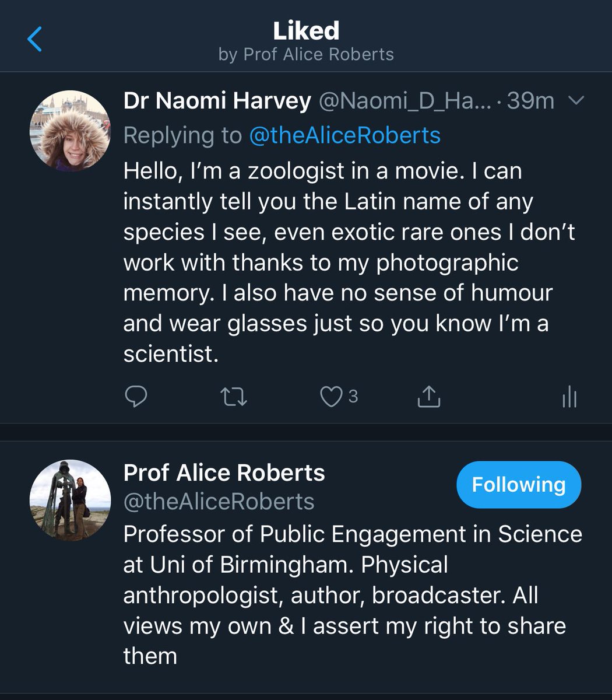Retweet Dr Naomi Harvey's tweet
Image resolution: width=612 pixels, height=700 pixels.
[234, 397]
